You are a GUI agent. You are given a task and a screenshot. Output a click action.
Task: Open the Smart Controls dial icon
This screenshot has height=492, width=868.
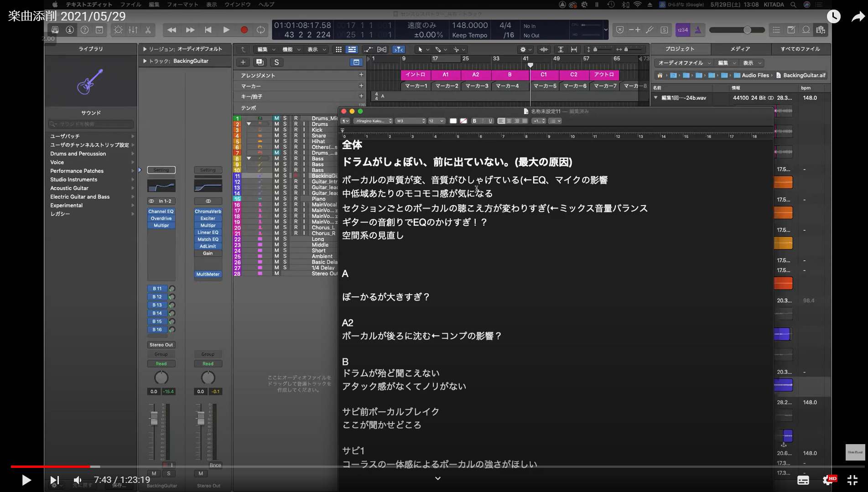coord(118,30)
